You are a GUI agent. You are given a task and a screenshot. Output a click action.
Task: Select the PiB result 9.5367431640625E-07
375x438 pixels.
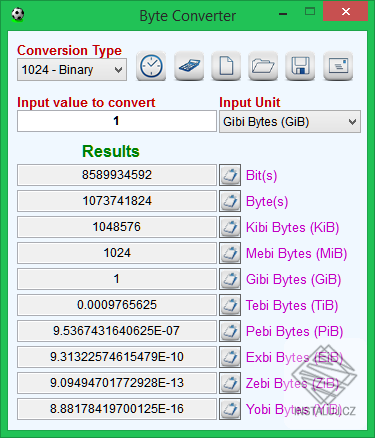(117, 331)
